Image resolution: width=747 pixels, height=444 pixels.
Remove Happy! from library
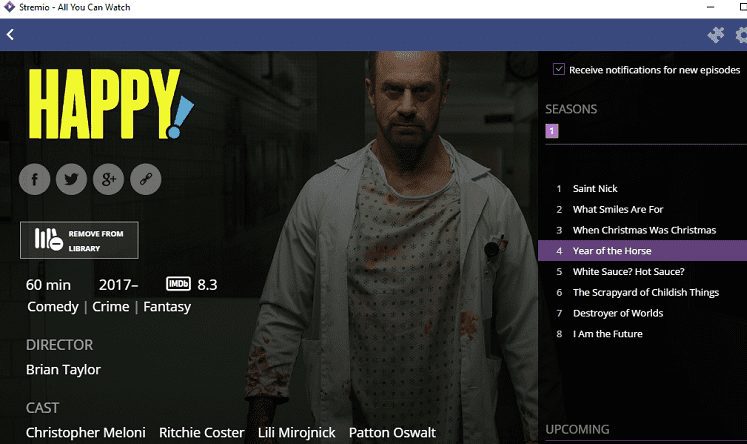pos(80,240)
